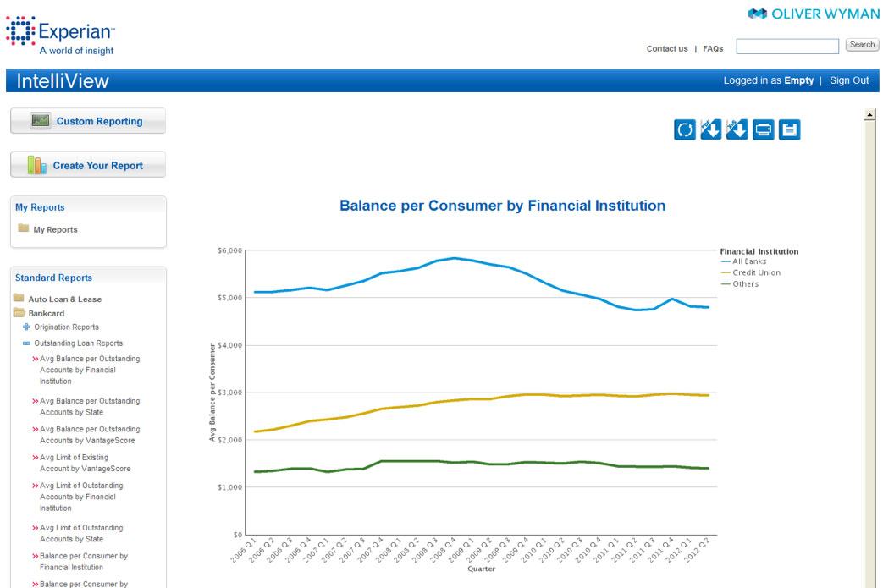Click the print report icon
This screenshot has width=883, height=588.
pos(764,129)
